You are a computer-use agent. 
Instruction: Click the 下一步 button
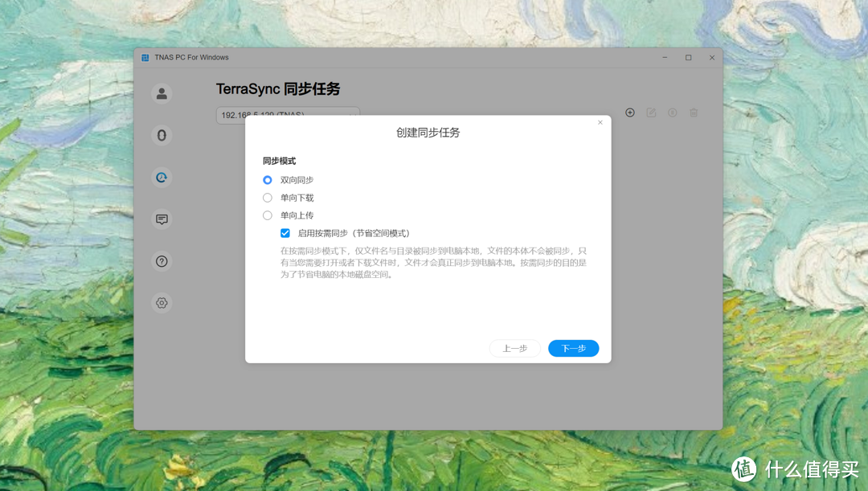pyautogui.click(x=573, y=348)
